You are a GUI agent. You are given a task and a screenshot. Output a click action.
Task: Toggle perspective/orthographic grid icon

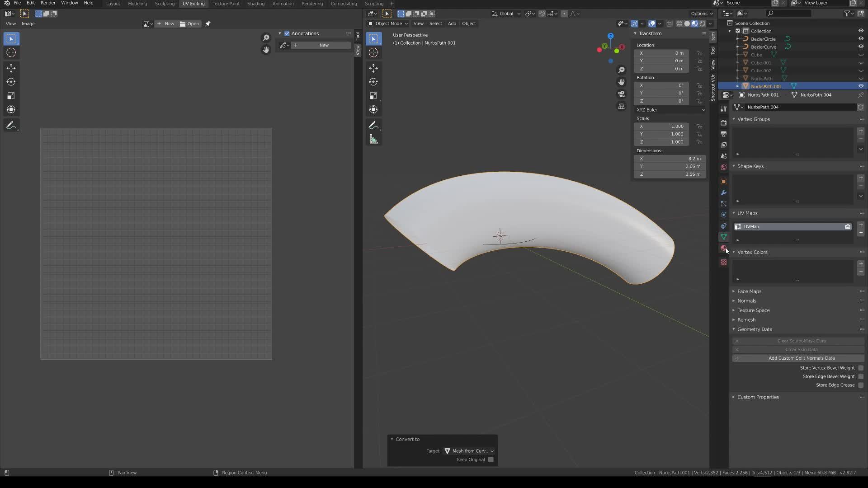(x=622, y=106)
